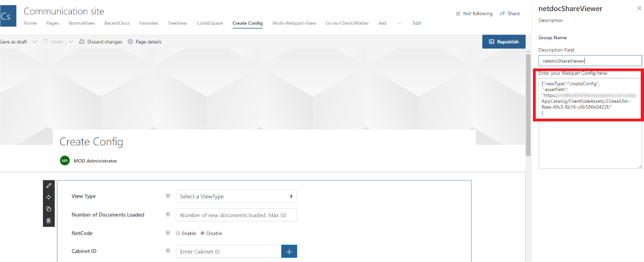Click the help icon beside View Type
This screenshot has width=644, height=262.
168,196
